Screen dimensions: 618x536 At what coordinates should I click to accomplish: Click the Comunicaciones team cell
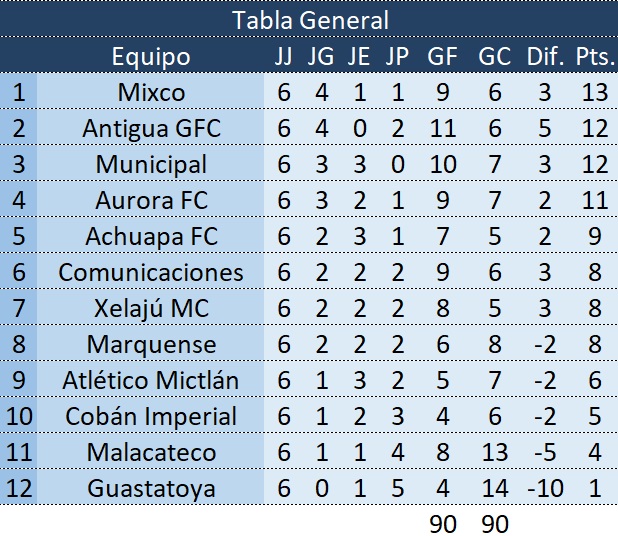point(151,272)
